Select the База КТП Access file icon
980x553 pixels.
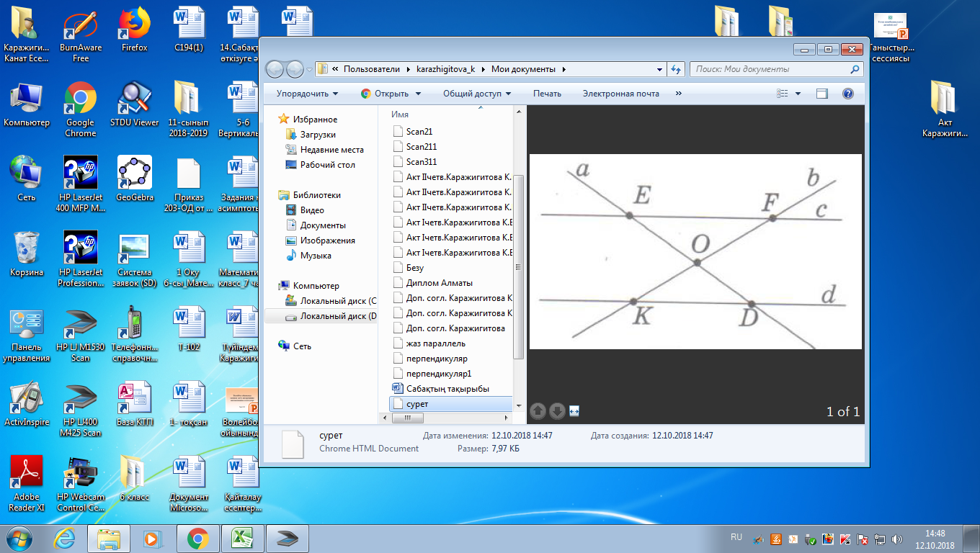coord(134,403)
